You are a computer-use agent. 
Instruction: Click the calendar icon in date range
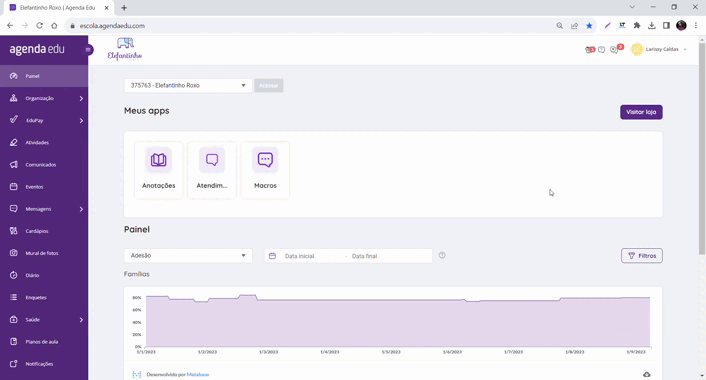click(x=272, y=256)
